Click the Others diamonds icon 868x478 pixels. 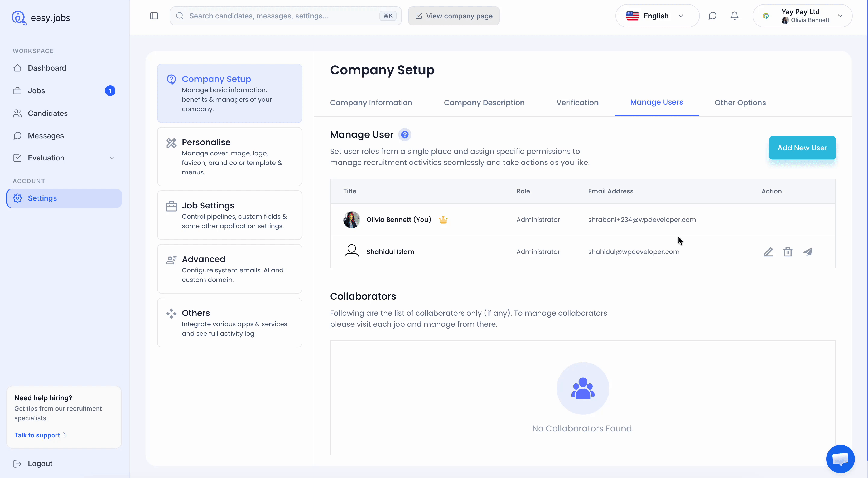(171, 314)
